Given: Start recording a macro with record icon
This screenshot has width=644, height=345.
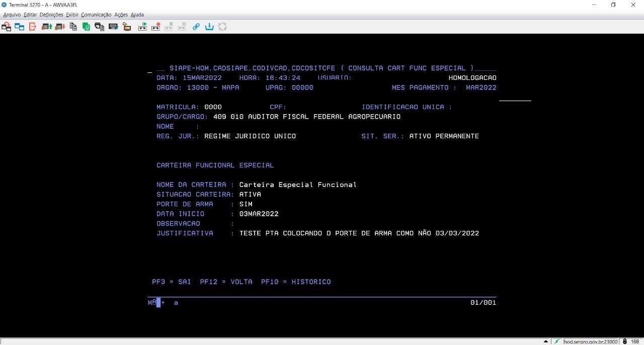Looking at the screenshot, I should point(156,27).
